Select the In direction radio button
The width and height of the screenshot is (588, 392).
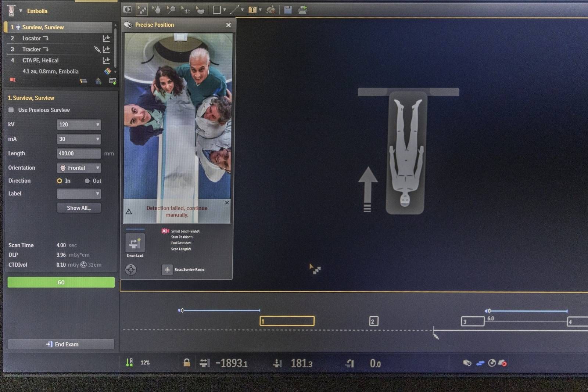pos(60,181)
